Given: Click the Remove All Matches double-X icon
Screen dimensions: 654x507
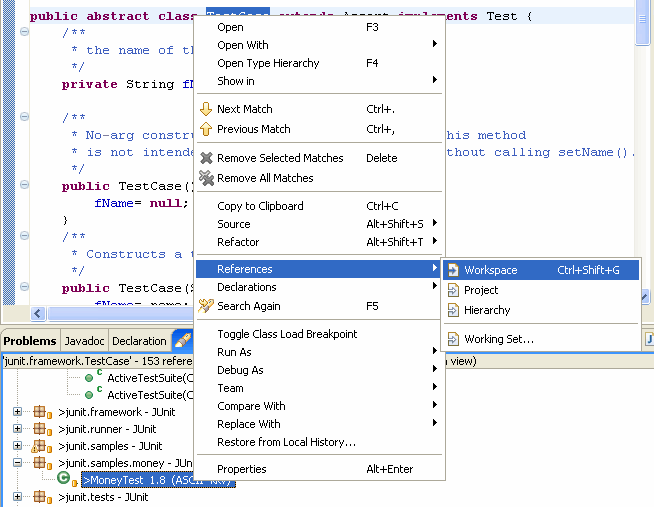Looking at the screenshot, I should coord(206,178).
